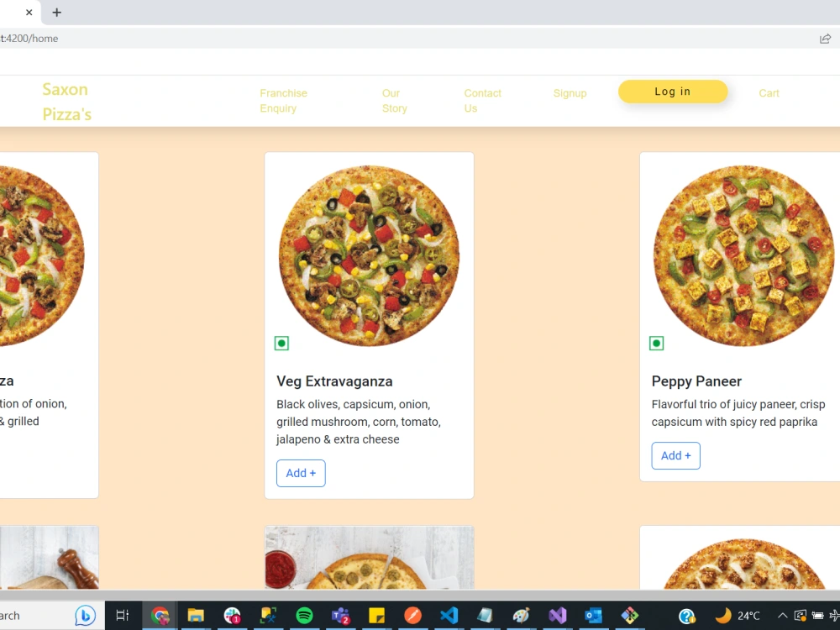Open Sticky Notes from the taskbar
The width and height of the screenshot is (840, 630).
coord(376,616)
